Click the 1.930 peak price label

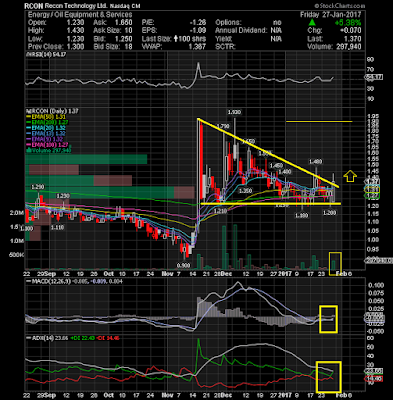click(234, 112)
